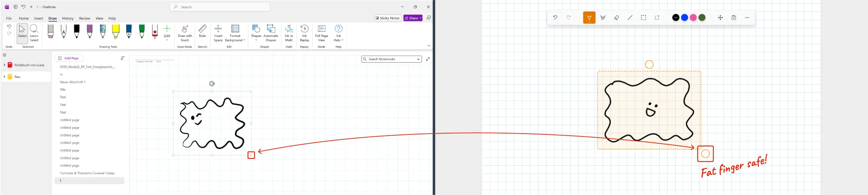Viewport: 868px width, 195px height.
Task: Select the ink-to-text pen marked A
Action: point(63,31)
